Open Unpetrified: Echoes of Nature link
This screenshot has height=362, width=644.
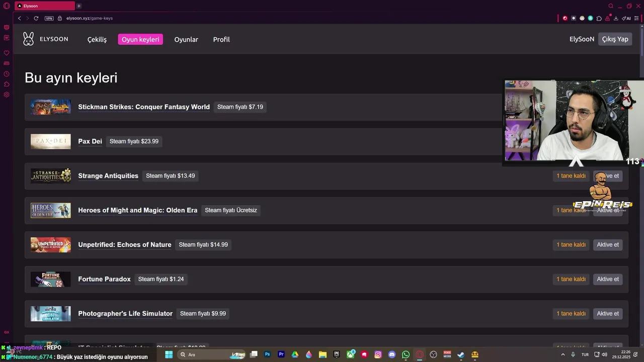pyautogui.click(x=125, y=245)
